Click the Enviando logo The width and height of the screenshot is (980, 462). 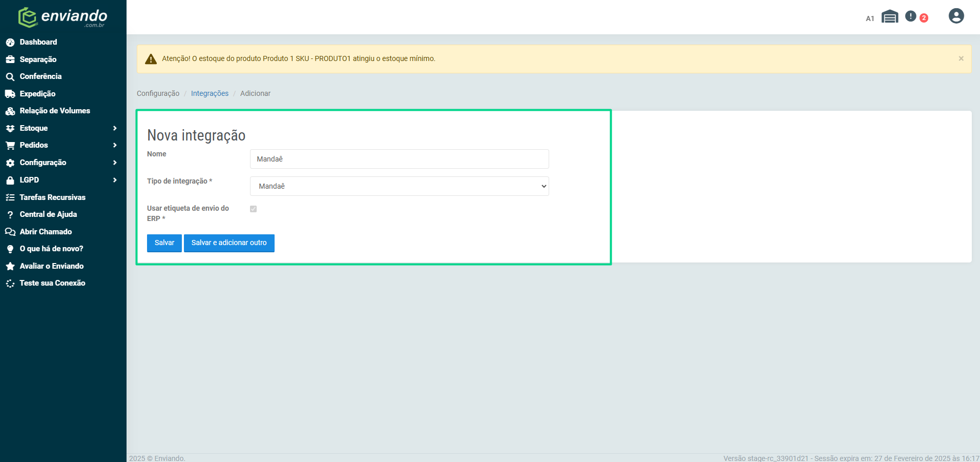(x=62, y=17)
